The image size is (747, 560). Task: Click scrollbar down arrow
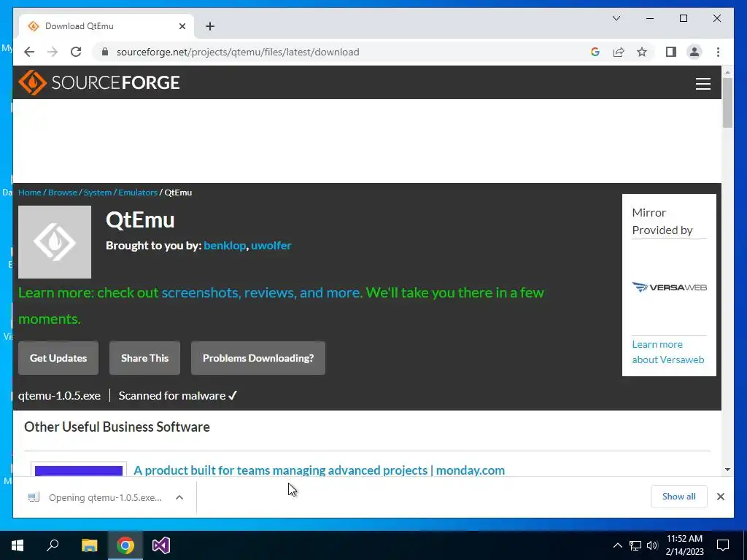point(727,470)
